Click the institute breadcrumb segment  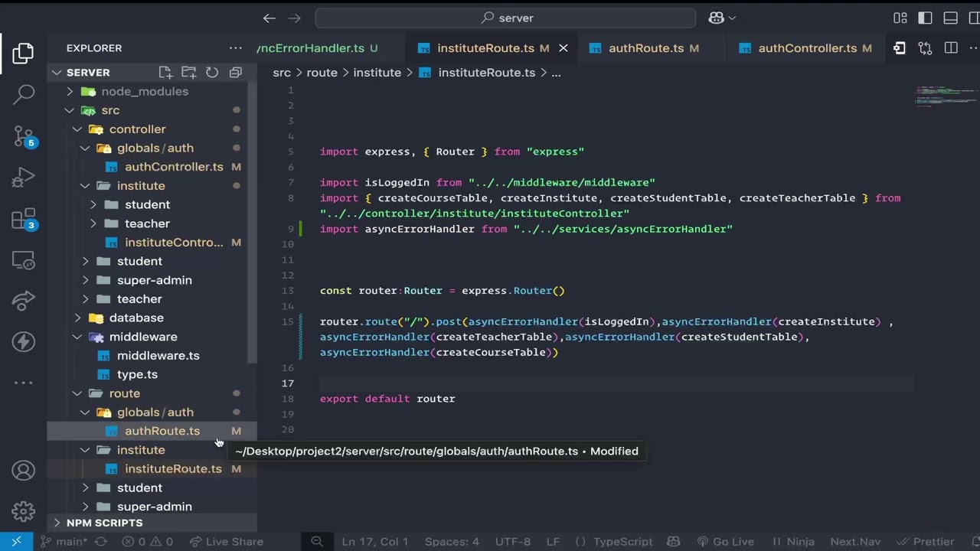click(377, 73)
